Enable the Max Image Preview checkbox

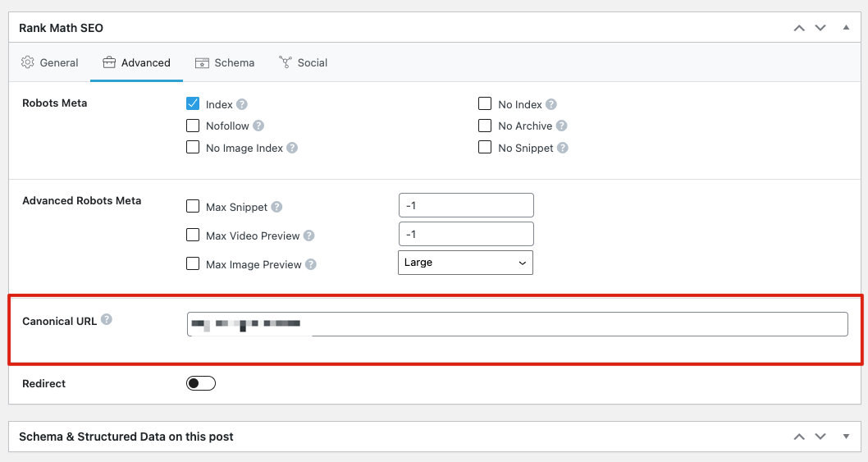pos(193,263)
